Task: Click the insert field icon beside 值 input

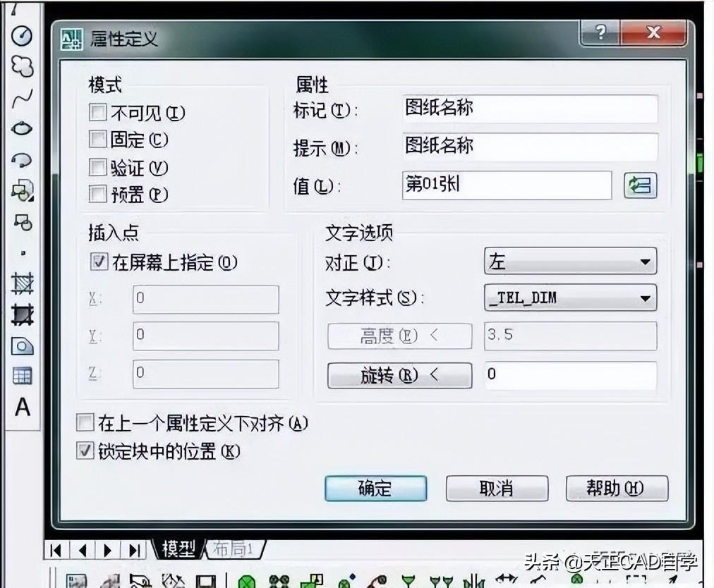Action: point(639,185)
